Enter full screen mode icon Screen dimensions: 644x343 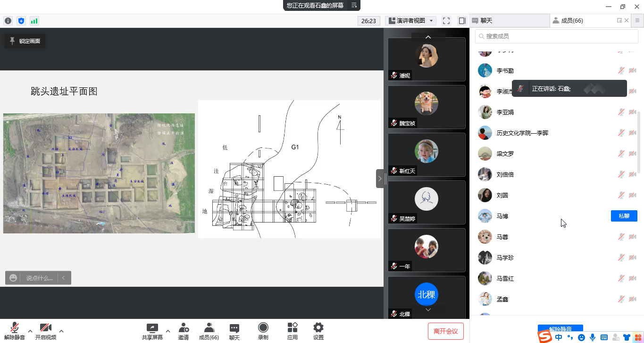(446, 21)
